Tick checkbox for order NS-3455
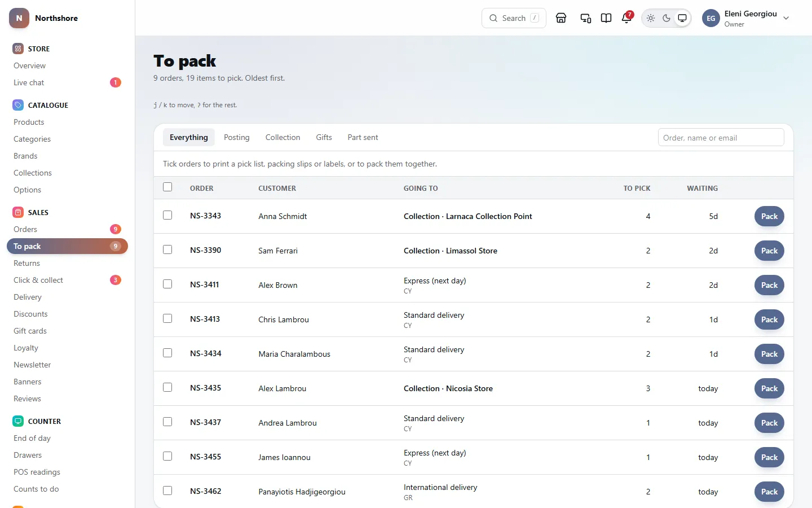The image size is (812, 508). 167,456
